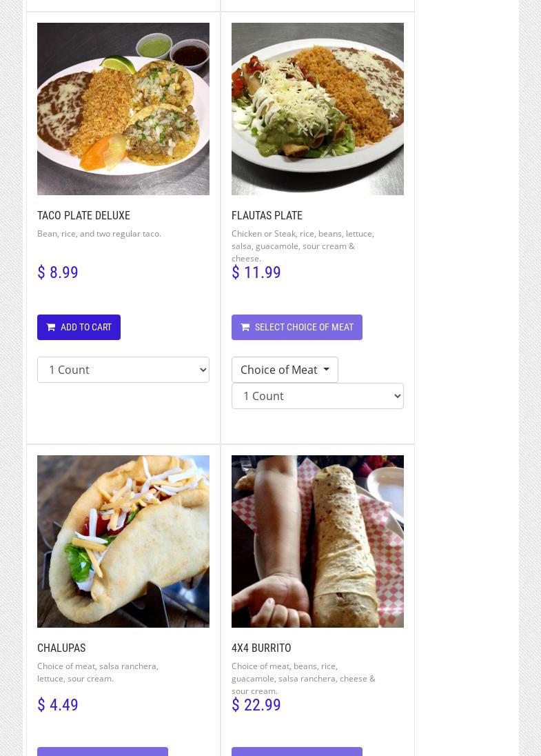Image resolution: width=541 pixels, height=756 pixels.
Task: Click the Chalupas description text
Action: tap(97, 672)
